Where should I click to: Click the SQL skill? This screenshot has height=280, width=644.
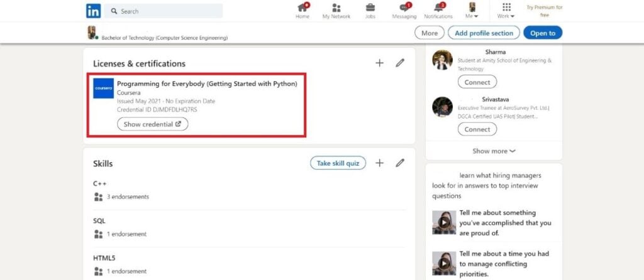pos(99,220)
